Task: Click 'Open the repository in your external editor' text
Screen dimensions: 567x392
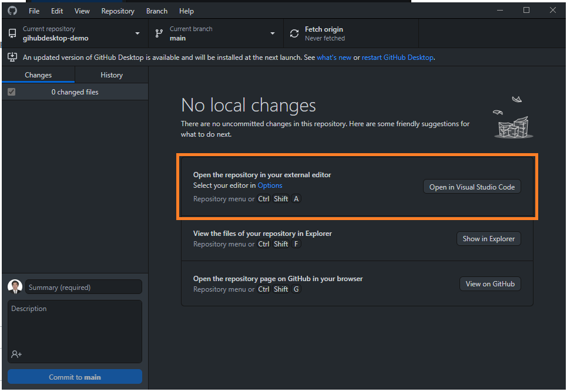Action: (262, 175)
